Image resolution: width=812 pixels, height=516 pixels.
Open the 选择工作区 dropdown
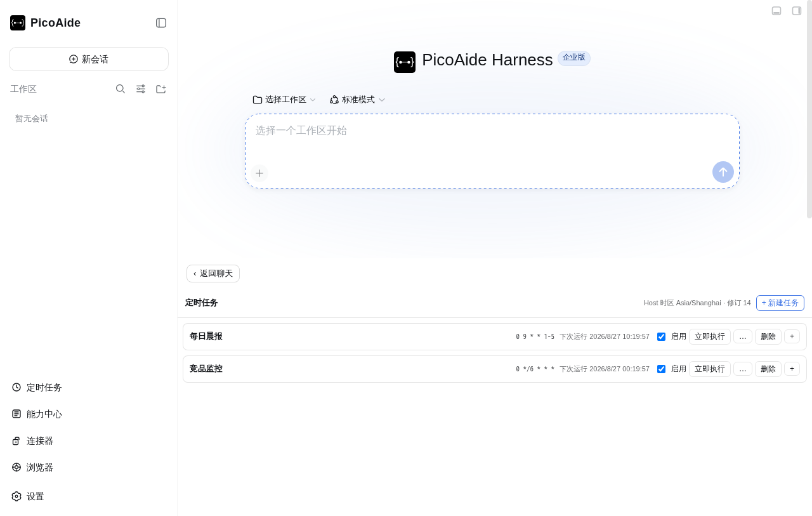(284, 100)
